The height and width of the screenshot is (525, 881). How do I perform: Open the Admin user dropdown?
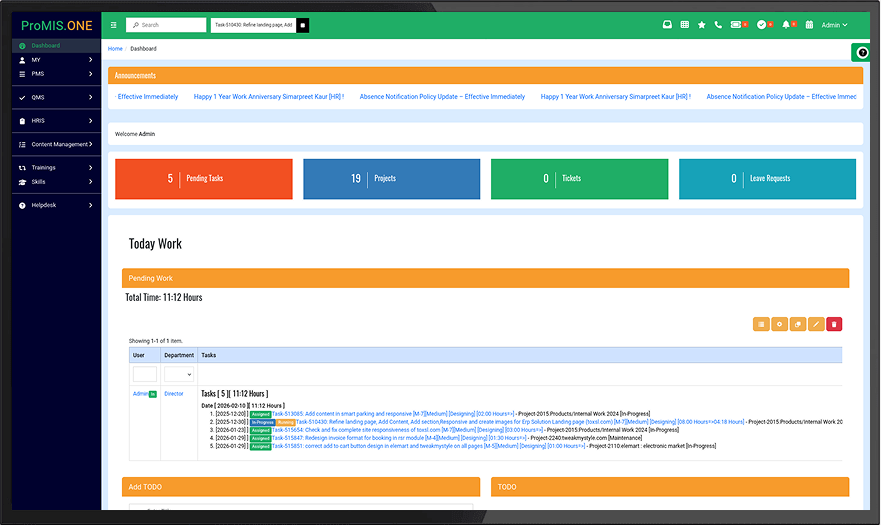pos(834,24)
